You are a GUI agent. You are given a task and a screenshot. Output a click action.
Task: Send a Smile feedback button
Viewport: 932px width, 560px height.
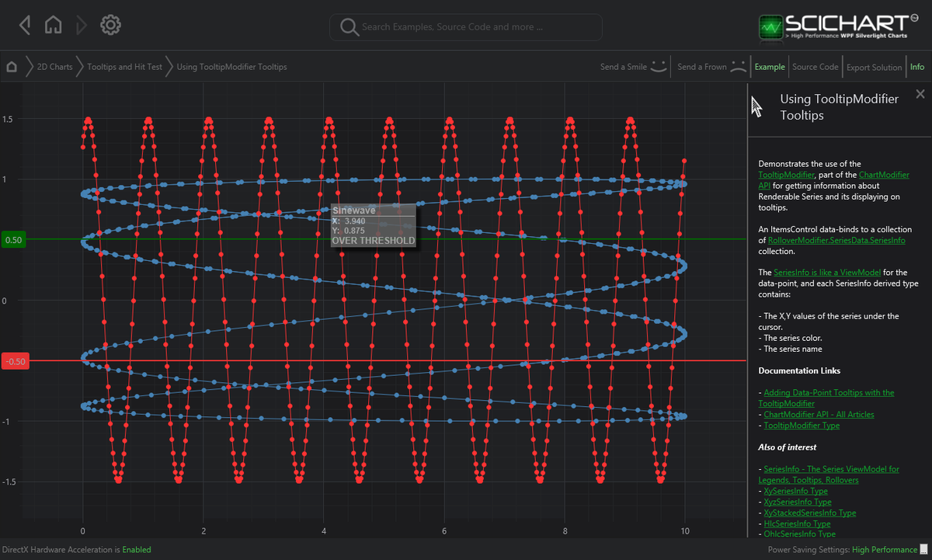[624, 67]
